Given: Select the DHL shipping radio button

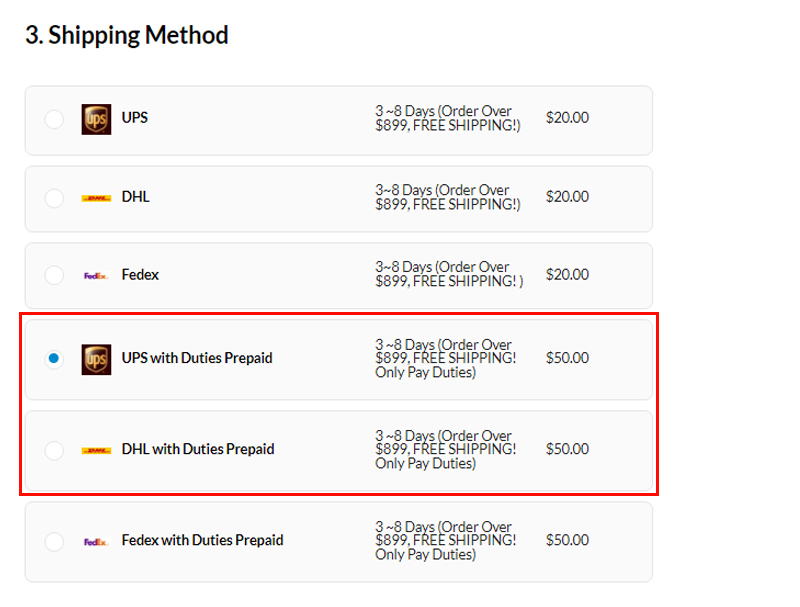Looking at the screenshot, I should tap(54, 198).
